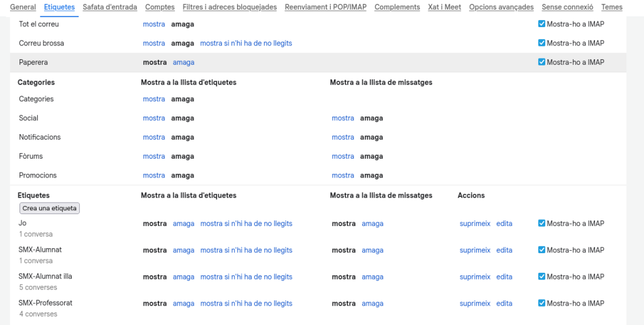Edit the SMX-Alumnat illa label
Screen dimensions: 644x325
504,277
